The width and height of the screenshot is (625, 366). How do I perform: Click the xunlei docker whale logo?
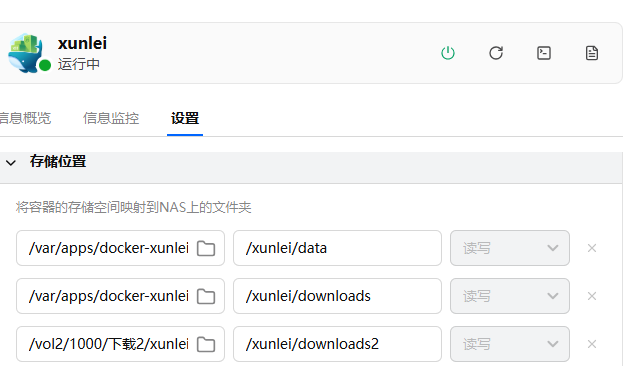coord(26,53)
